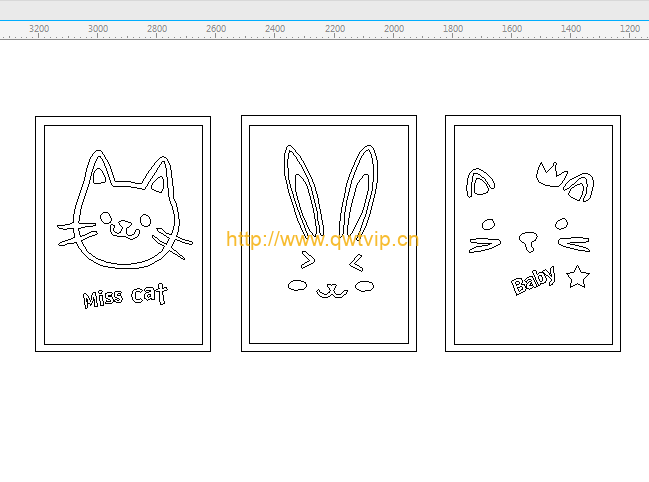Select the cat's left whiskers in first card
Image resolution: width=649 pixels, height=482 pixels.
point(77,234)
